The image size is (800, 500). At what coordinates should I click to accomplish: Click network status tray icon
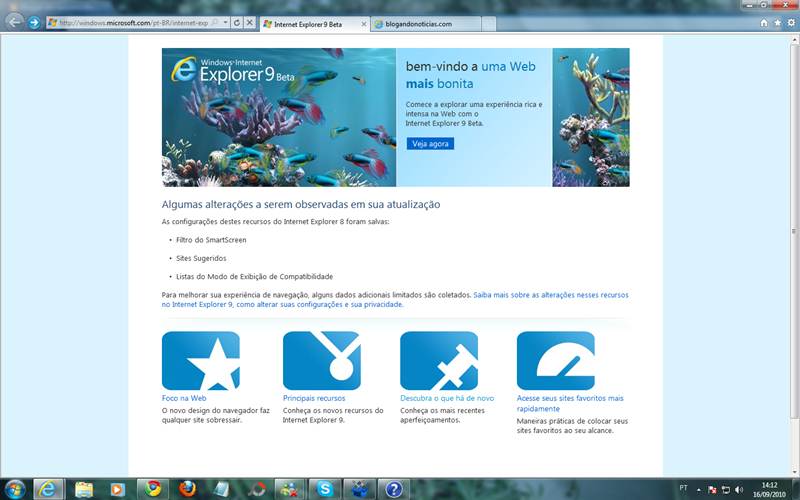(x=726, y=490)
